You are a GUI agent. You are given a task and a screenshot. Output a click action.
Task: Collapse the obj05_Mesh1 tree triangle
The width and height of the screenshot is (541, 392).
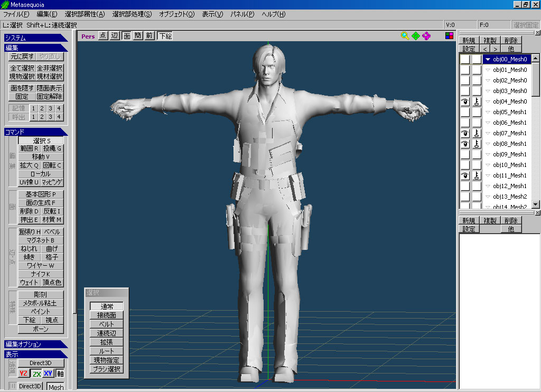click(x=488, y=112)
